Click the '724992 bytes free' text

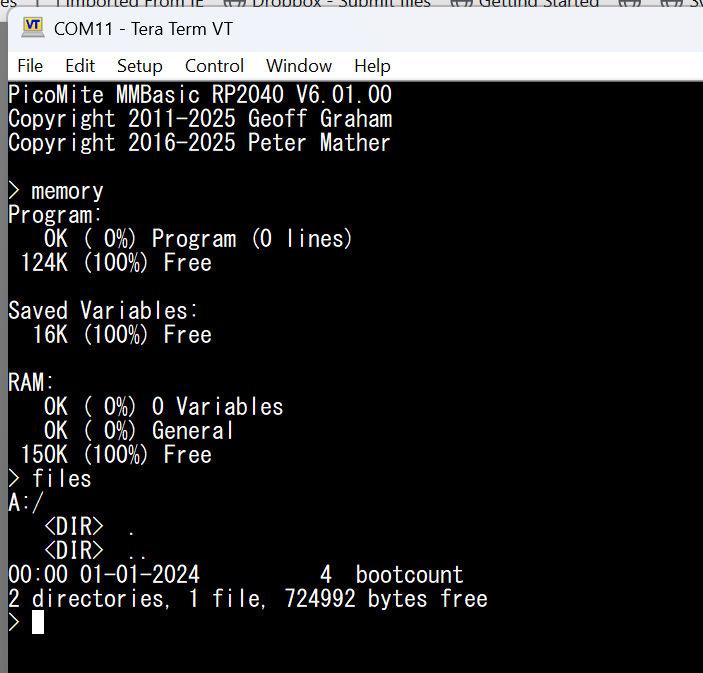coord(386,599)
